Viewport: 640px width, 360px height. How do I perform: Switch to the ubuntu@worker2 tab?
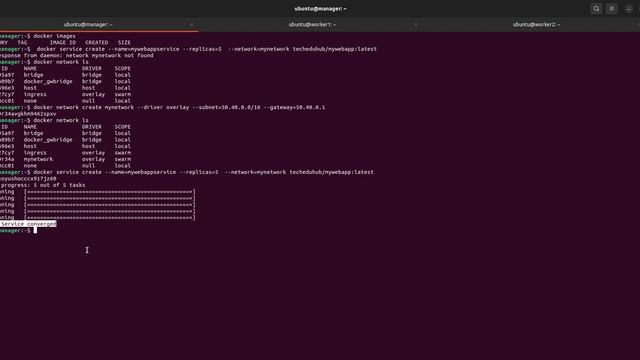tap(536, 24)
